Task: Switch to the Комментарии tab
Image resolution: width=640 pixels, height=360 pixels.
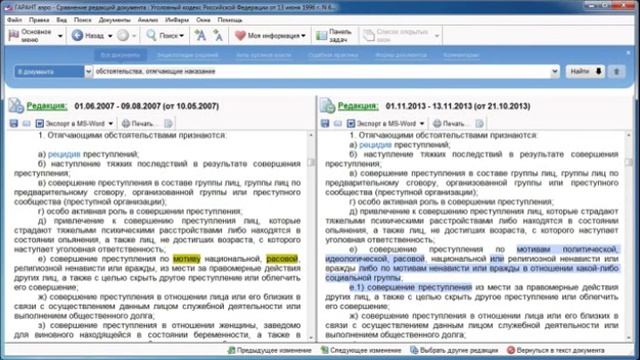Action: point(461,55)
